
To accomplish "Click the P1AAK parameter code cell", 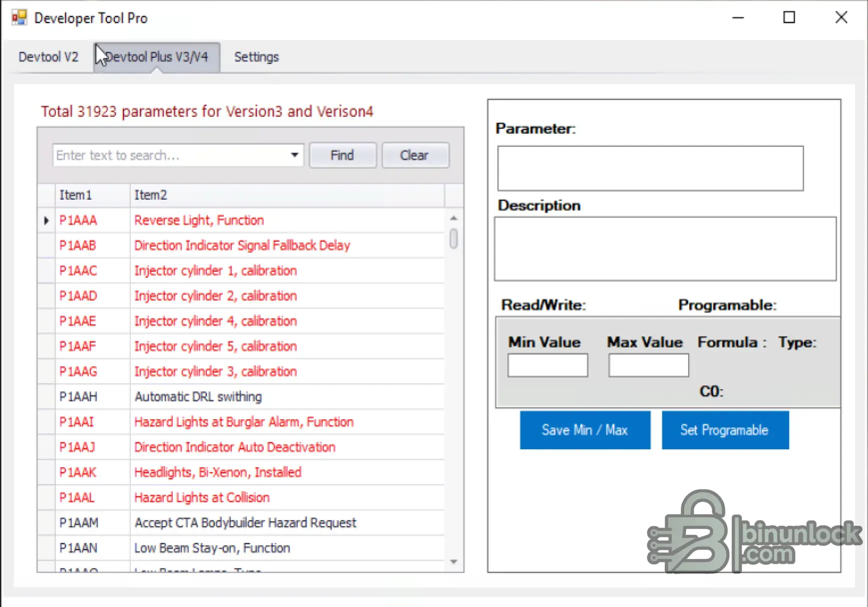I will pos(92,472).
